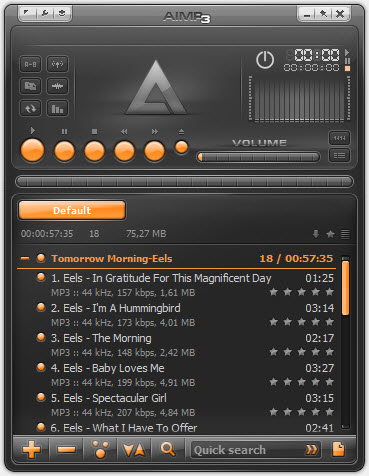The width and height of the screenshot is (369, 476).
Task: Click the spectrum visualization display
Action: click(299, 98)
